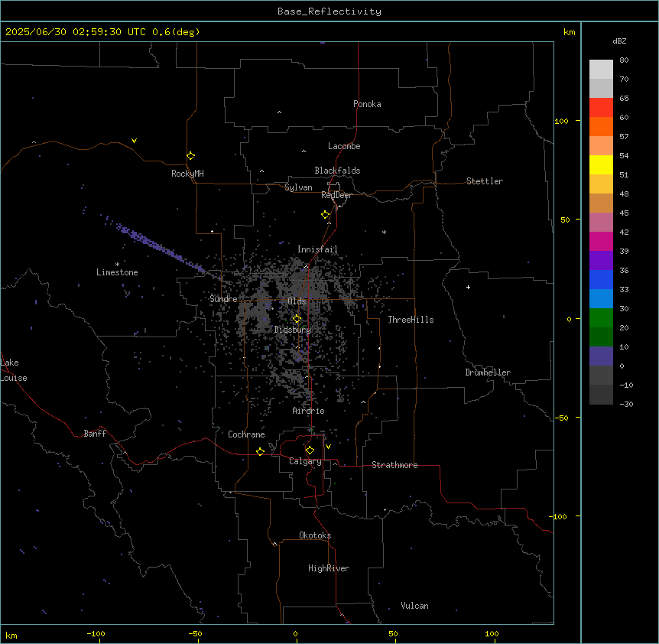
Task: Click the yellow V marker northwest of RockyMH
Action: tap(134, 141)
